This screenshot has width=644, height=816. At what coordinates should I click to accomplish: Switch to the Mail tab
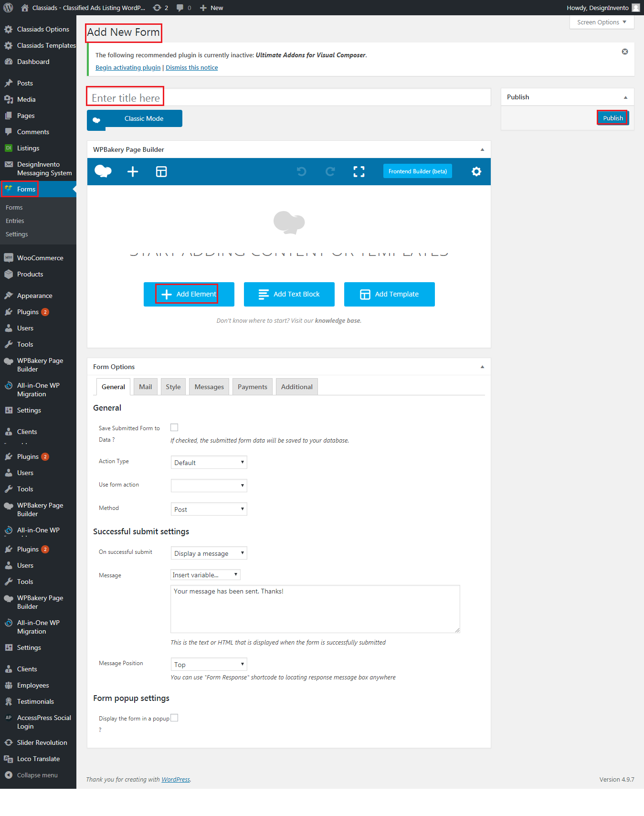point(146,387)
